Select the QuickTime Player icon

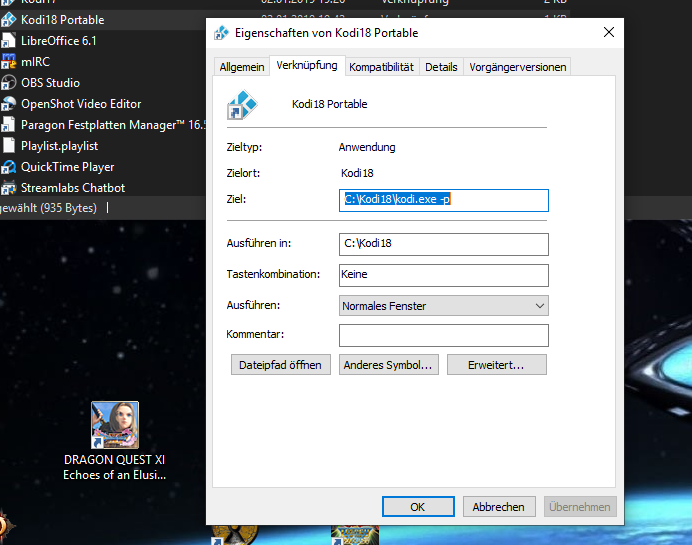(x=8, y=167)
